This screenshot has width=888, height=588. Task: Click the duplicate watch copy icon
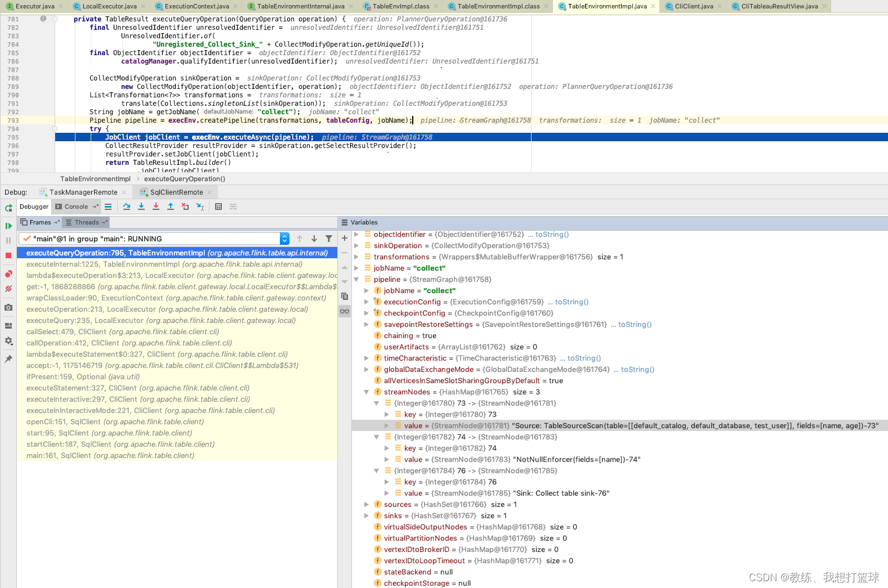(x=345, y=297)
